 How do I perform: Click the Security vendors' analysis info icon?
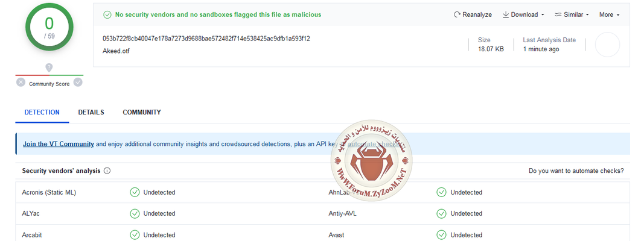point(107,171)
